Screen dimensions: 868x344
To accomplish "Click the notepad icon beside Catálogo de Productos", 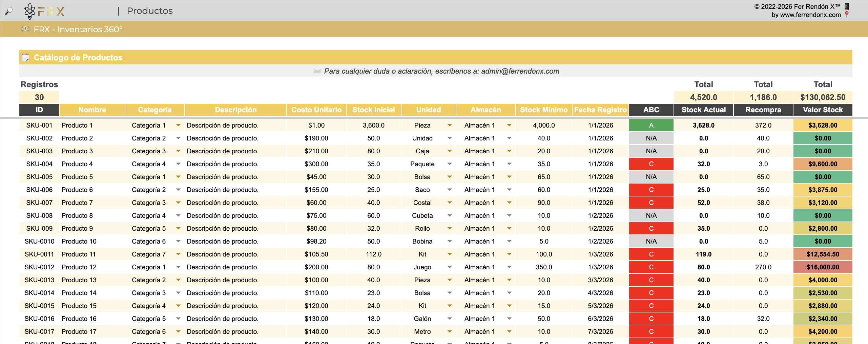I will 25,58.
